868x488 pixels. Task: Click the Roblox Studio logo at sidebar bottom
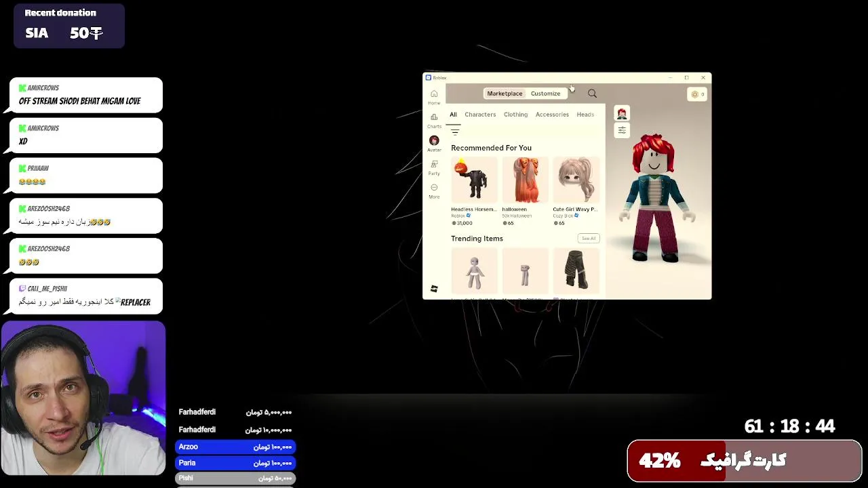pyautogui.click(x=434, y=289)
